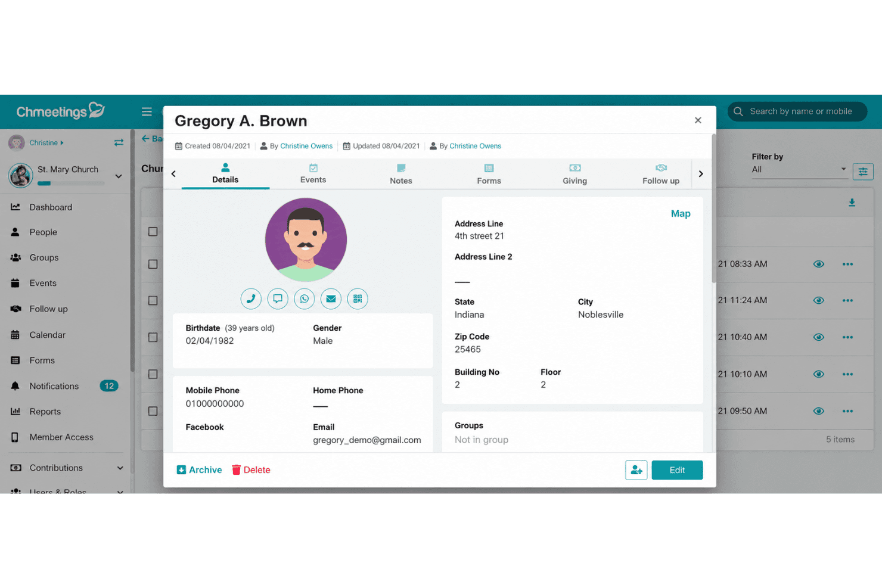
Task: Switch to the Notes tab
Action: (401, 174)
